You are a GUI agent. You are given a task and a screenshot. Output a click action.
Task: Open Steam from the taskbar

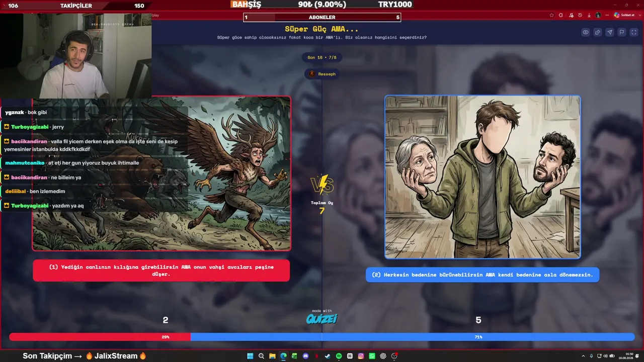pos(328,356)
